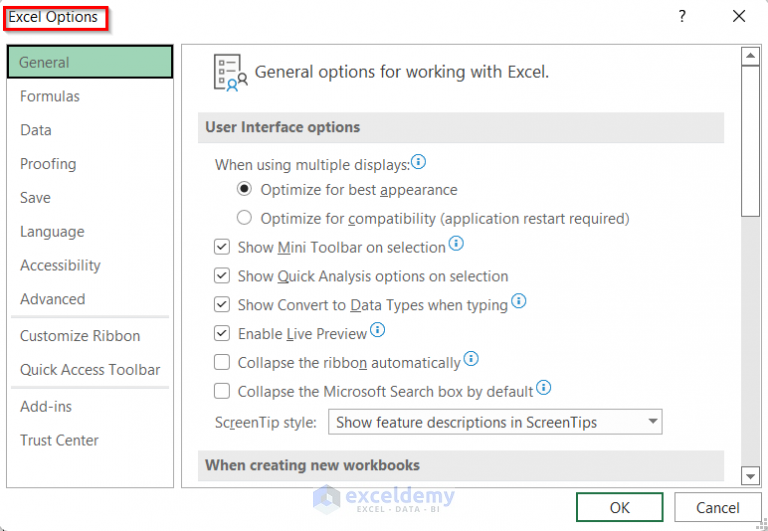Click the scrollbar down arrow
768x531 pixels.
pos(750,475)
